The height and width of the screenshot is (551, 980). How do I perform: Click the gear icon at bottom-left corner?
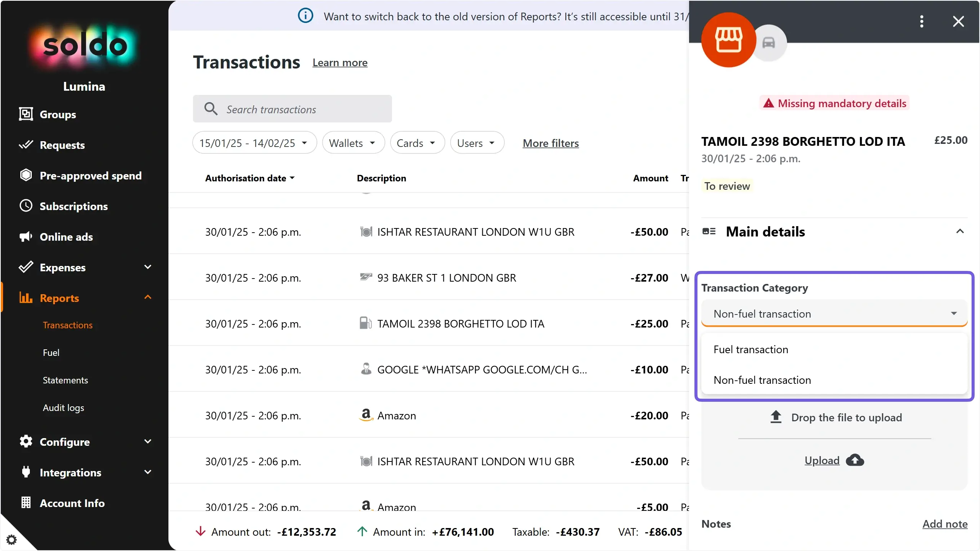(x=11, y=540)
